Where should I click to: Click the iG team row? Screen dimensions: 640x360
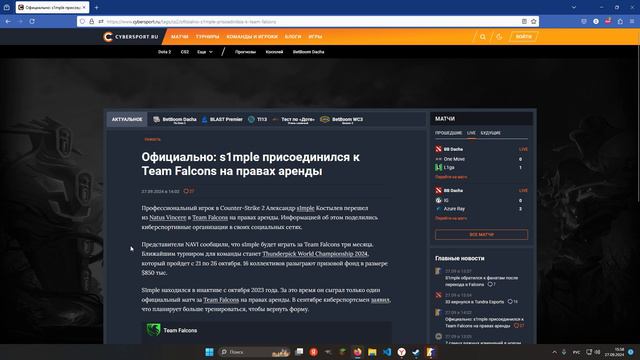[x=481, y=200]
